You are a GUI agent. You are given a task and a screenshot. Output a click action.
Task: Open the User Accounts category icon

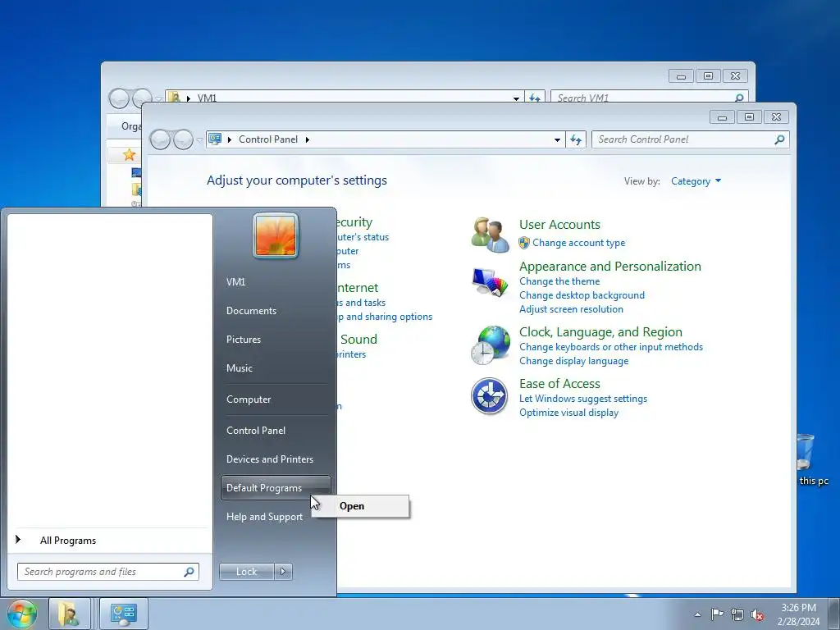pos(491,234)
